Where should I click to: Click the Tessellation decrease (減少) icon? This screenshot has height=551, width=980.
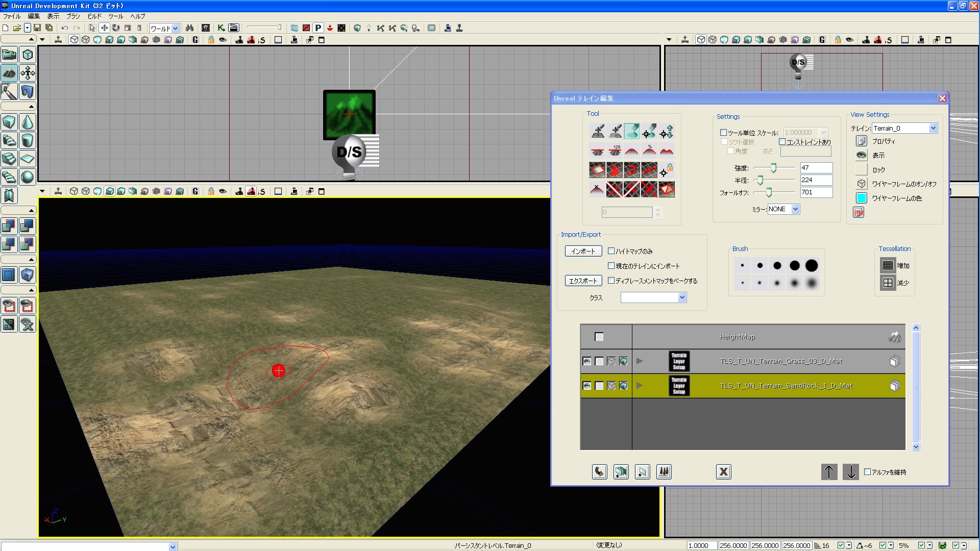[888, 283]
